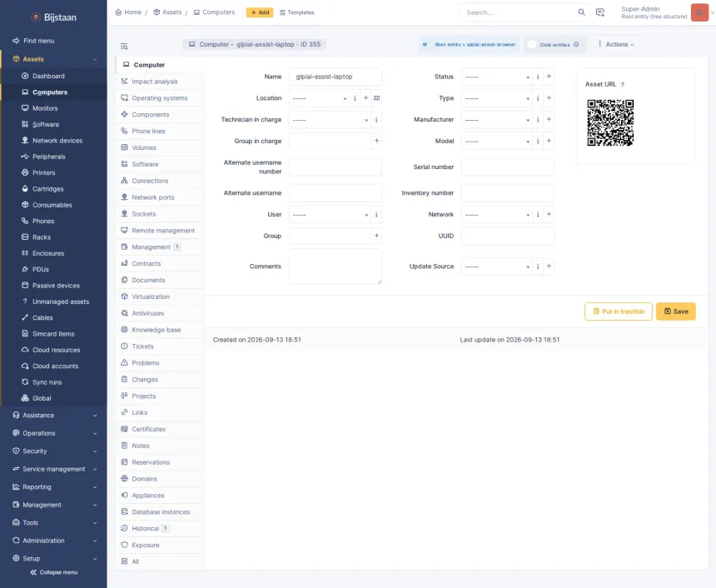The height and width of the screenshot is (588, 716).
Task: Open the Templates link
Action: tap(297, 12)
